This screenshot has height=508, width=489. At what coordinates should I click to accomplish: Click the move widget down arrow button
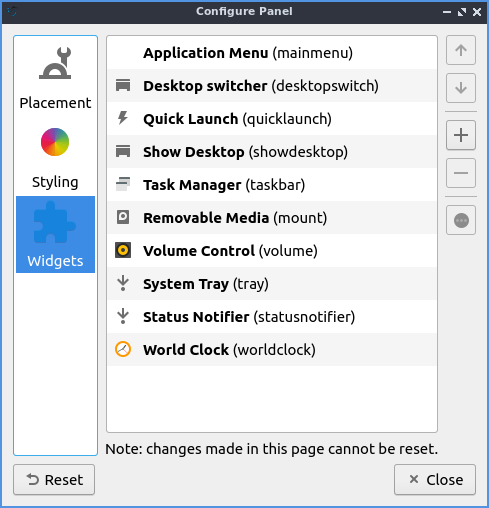[x=461, y=88]
